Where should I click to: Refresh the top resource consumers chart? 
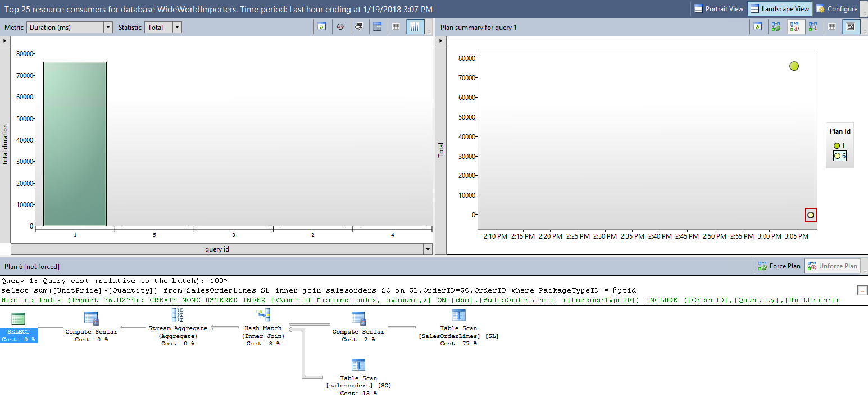click(322, 27)
